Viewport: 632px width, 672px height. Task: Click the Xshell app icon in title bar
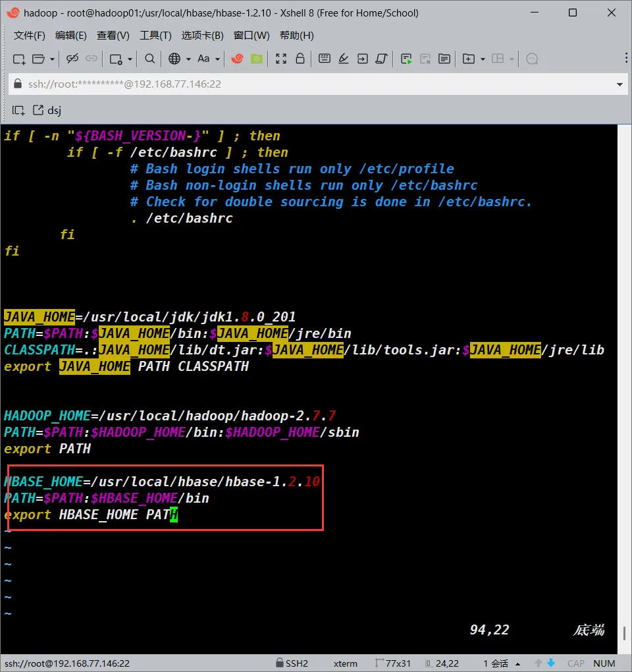(x=13, y=13)
